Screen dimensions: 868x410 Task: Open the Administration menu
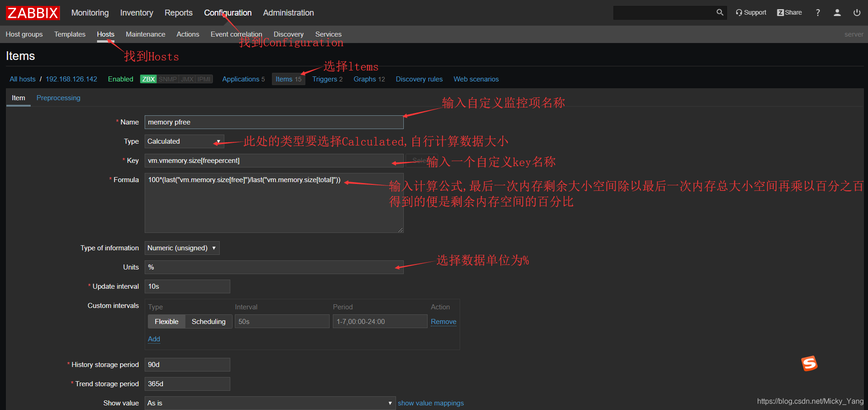click(x=288, y=13)
